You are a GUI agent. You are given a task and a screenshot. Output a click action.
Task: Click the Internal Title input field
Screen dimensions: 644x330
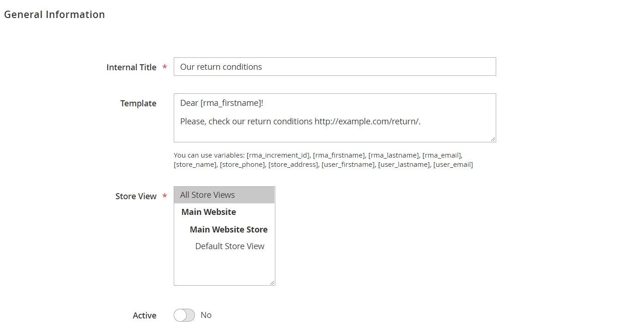334,67
